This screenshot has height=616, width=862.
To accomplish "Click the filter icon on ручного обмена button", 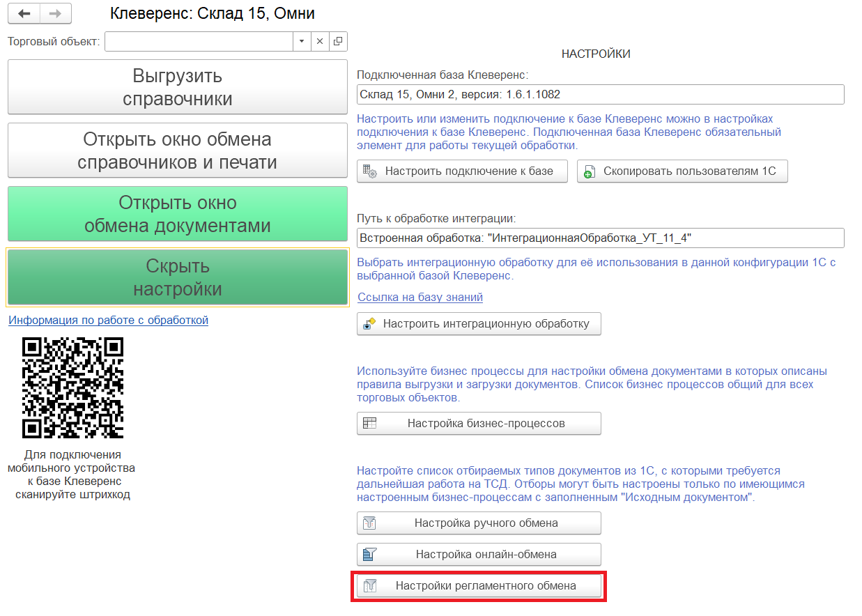I will (369, 523).
